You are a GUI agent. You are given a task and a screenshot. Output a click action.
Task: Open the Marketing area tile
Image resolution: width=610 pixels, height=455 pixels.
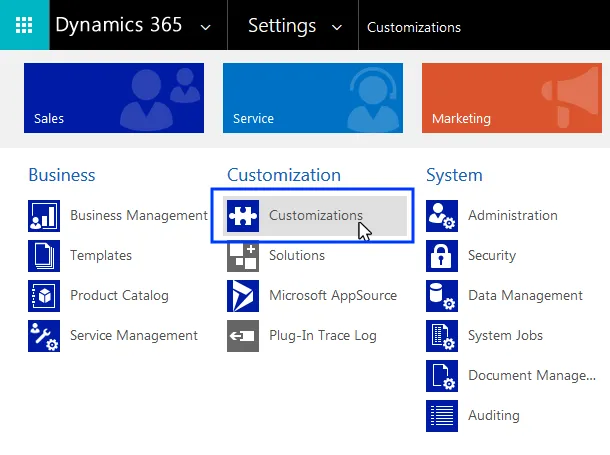[512, 98]
